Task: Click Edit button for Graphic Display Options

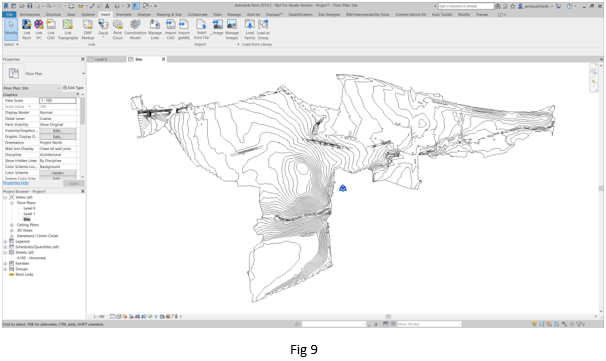Action: click(x=57, y=137)
